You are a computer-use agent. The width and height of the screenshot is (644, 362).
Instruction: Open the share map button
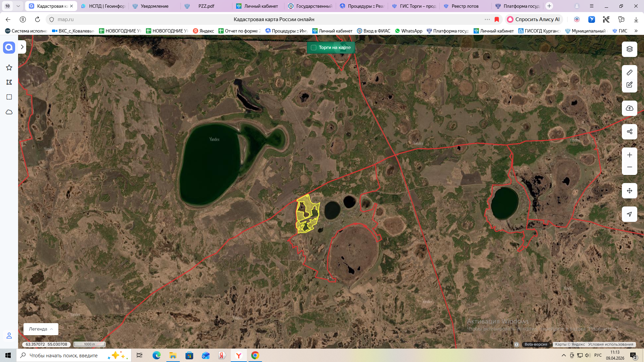[629, 131]
